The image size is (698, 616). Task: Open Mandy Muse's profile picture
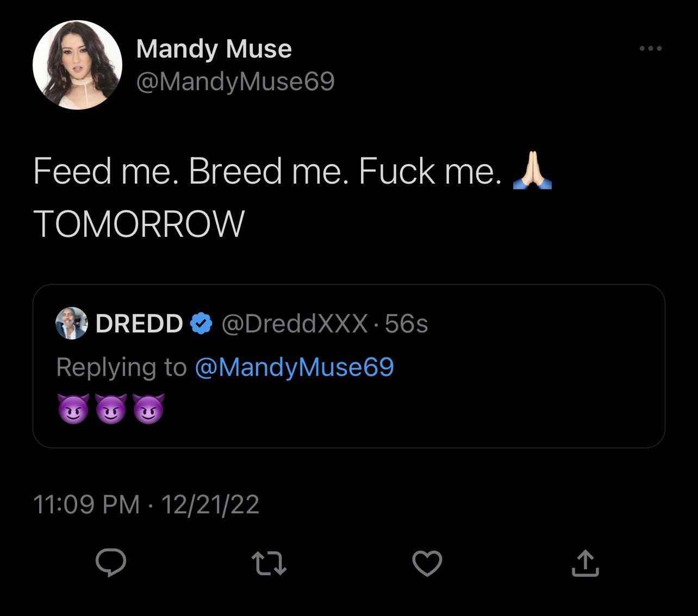77,65
